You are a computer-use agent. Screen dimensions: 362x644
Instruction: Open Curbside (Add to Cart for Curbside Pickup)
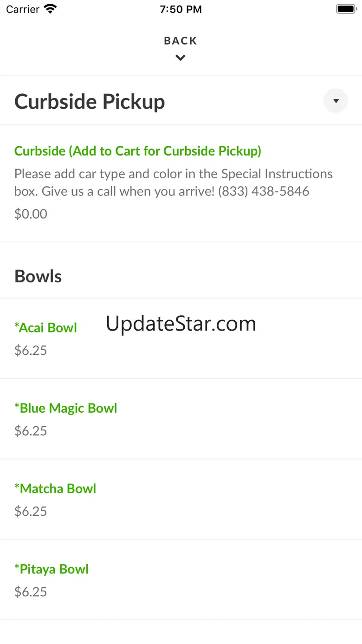coord(138,151)
